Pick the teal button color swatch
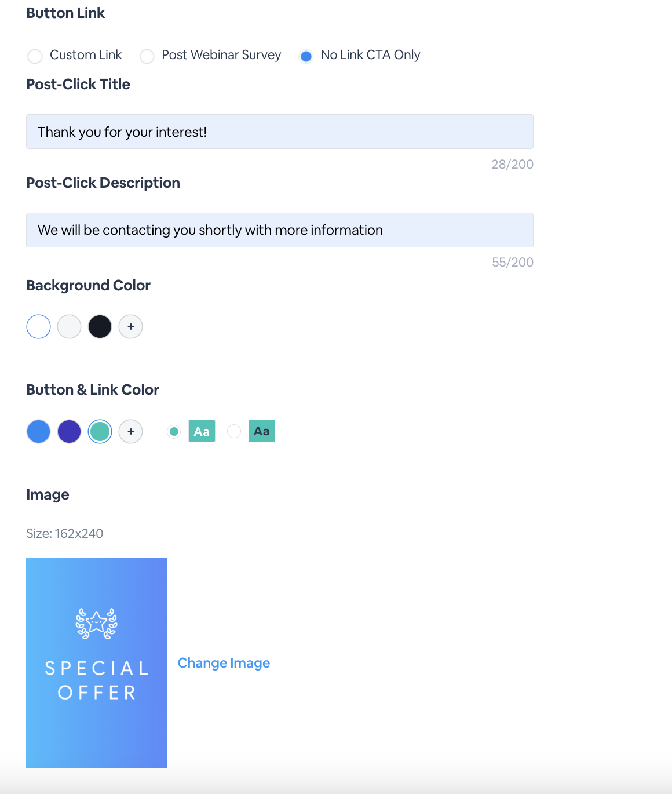 coord(100,432)
